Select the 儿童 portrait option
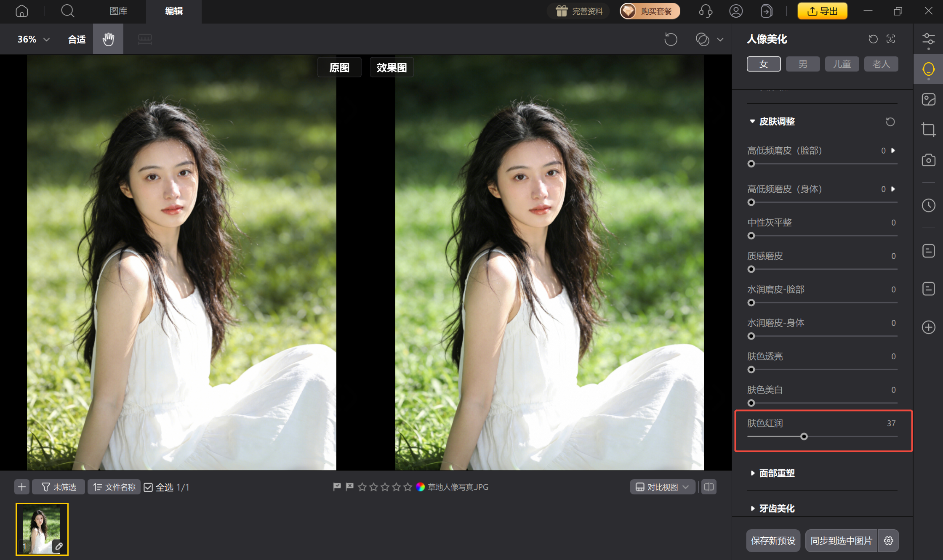 pyautogui.click(x=842, y=64)
